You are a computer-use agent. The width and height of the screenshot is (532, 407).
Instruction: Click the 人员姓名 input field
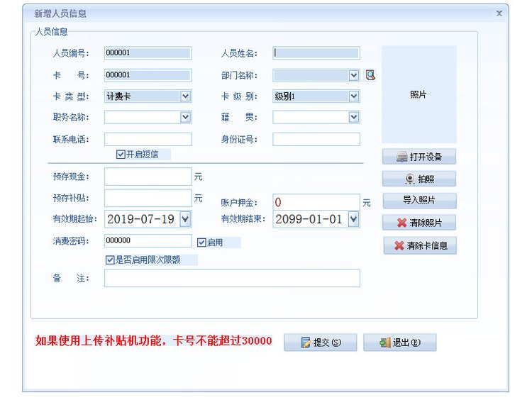316,53
